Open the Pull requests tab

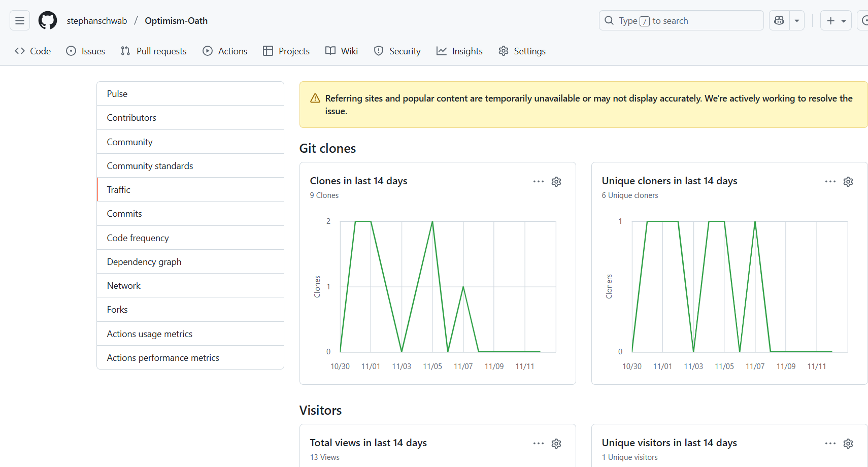154,51
